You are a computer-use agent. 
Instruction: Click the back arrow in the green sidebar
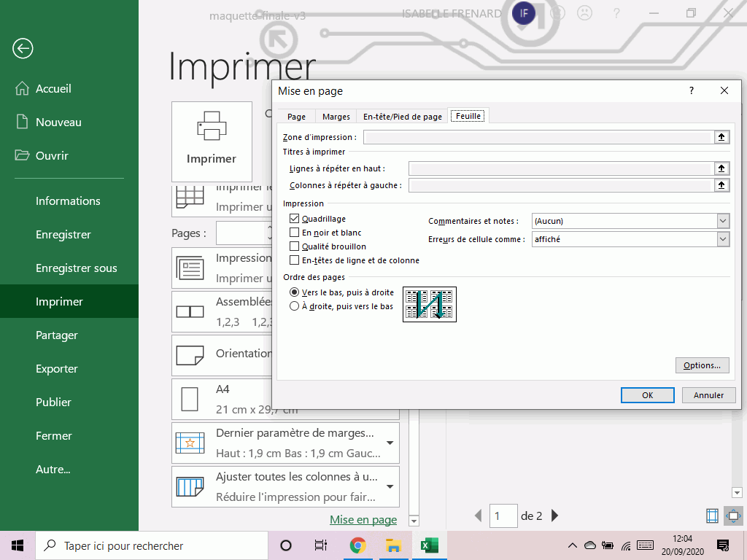[x=23, y=49]
